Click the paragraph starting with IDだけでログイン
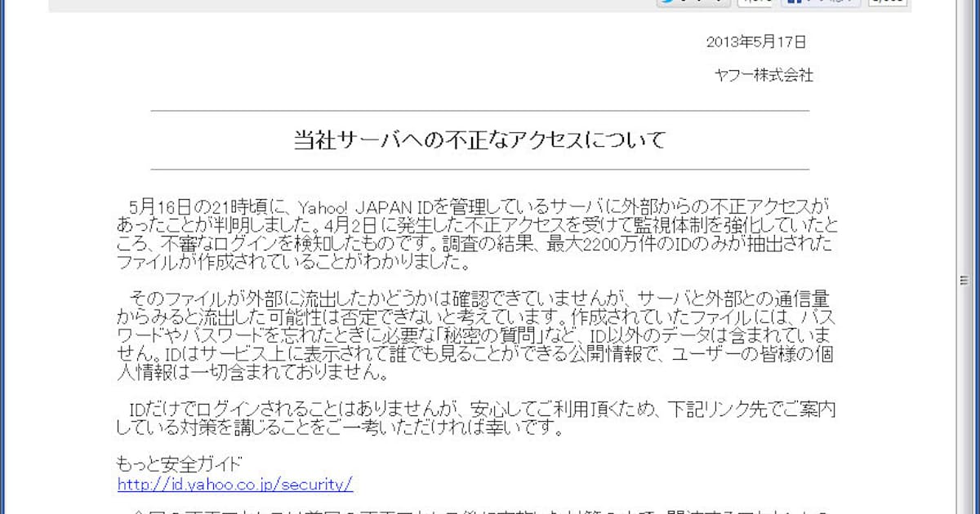Viewport: 980px width, 514px height. 478,418
